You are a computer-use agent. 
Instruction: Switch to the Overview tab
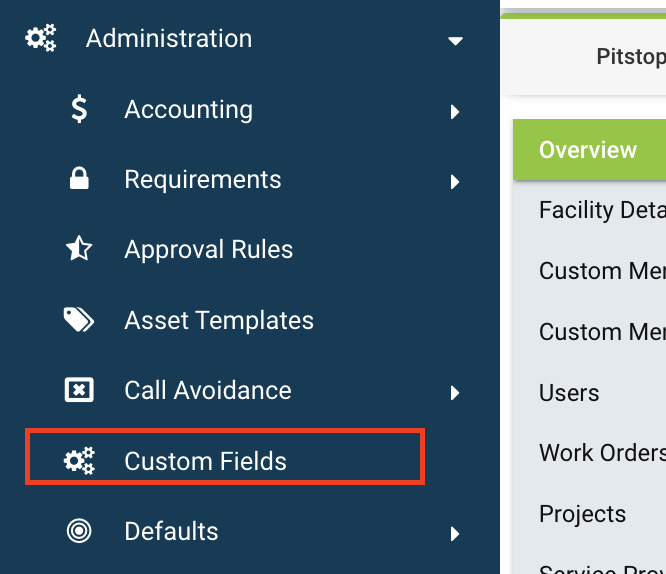590,150
